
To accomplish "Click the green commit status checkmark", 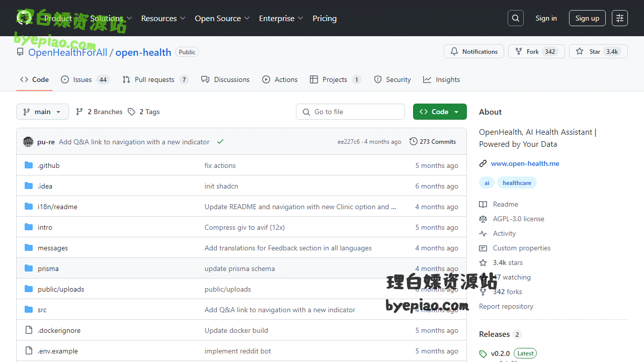I will pos(220,142).
